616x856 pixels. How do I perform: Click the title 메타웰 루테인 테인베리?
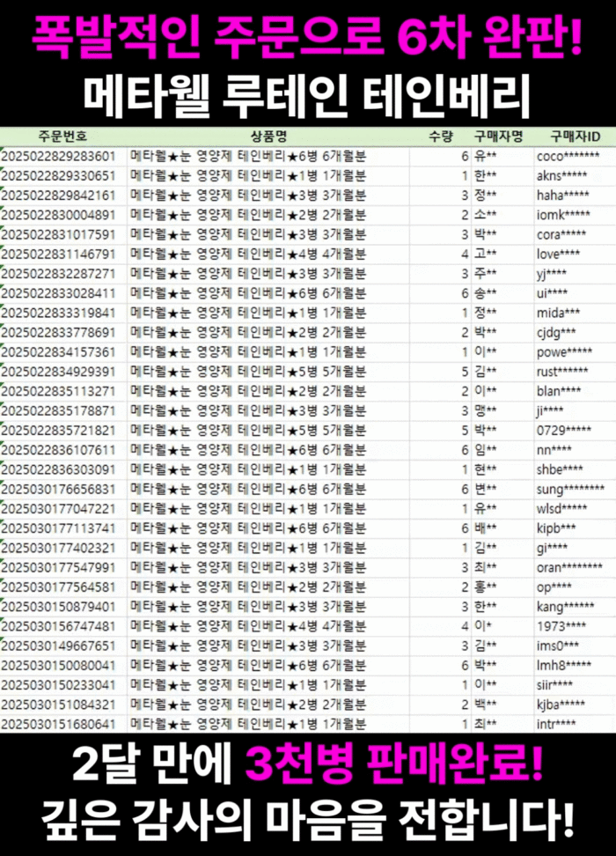pos(308,92)
